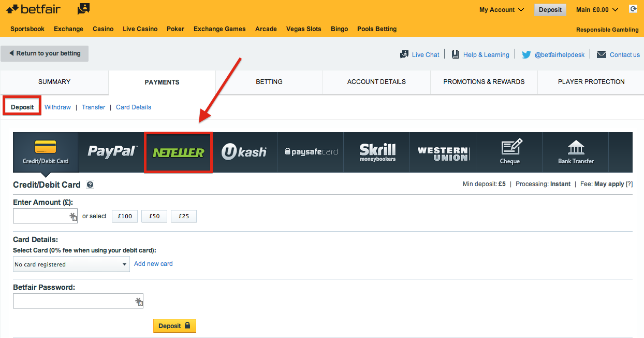The width and height of the screenshot is (644, 338).
Task: Open the Select Card dropdown
Action: [x=71, y=264]
